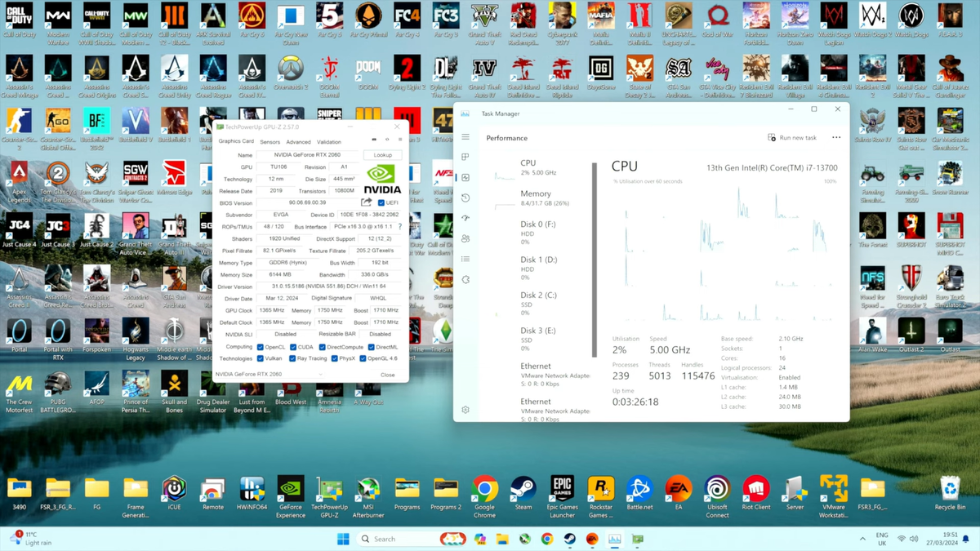Click Bus Interface question mark in GPU-Z
980x551 pixels.
point(399,226)
